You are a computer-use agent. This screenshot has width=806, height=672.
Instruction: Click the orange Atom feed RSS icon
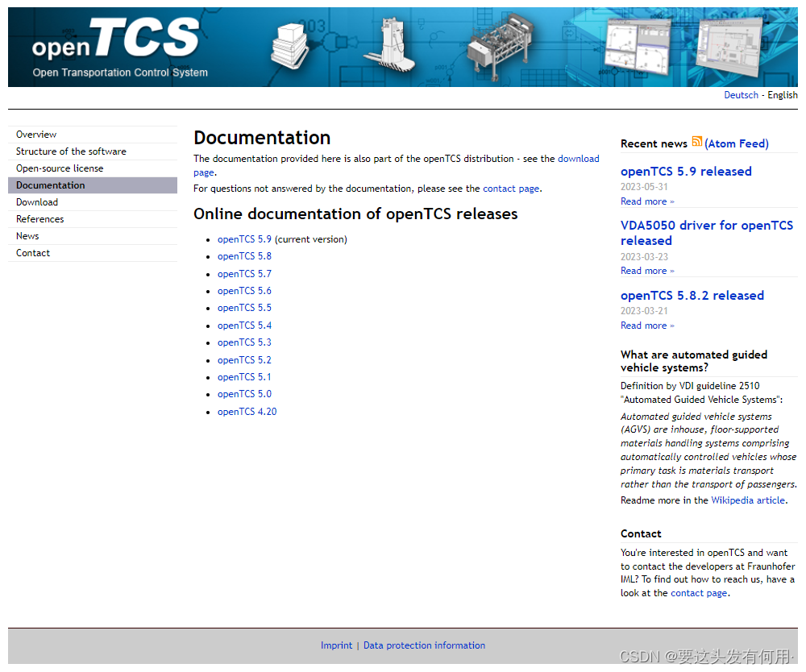(696, 142)
